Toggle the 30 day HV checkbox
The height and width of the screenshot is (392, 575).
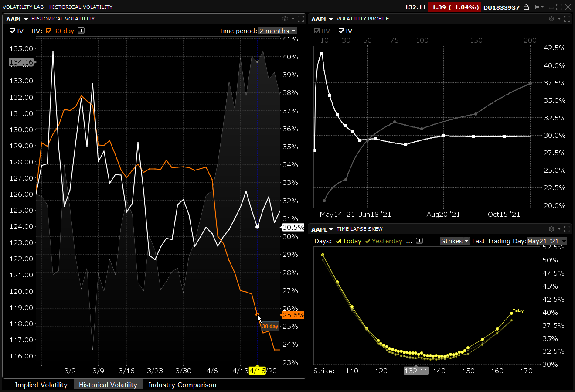point(48,31)
